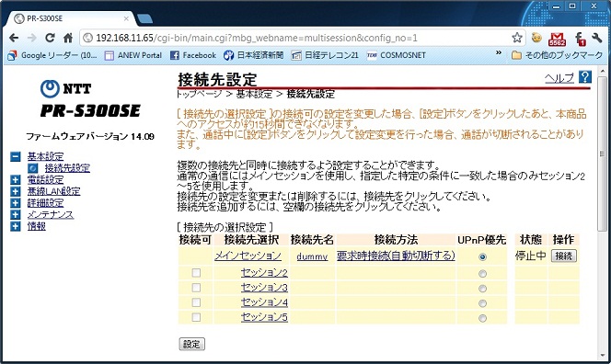Expand the 情報 tree node

(16, 226)
